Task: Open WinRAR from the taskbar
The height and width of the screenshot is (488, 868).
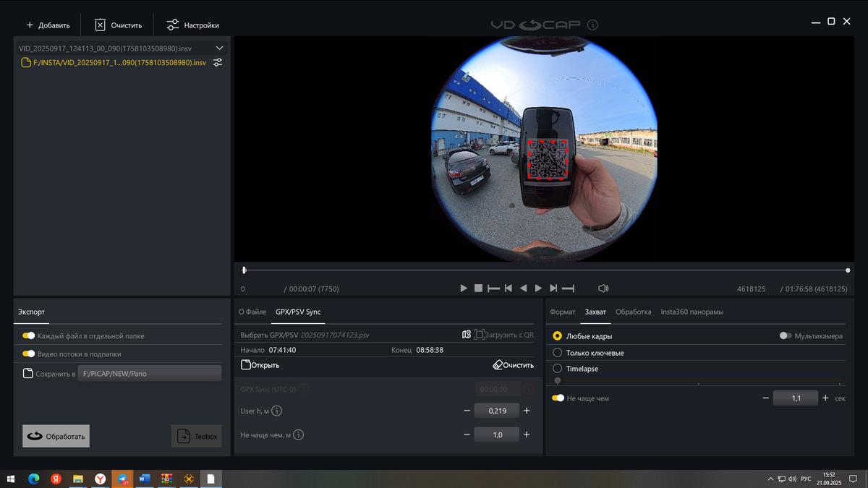Action: click(x=166, y=479)
